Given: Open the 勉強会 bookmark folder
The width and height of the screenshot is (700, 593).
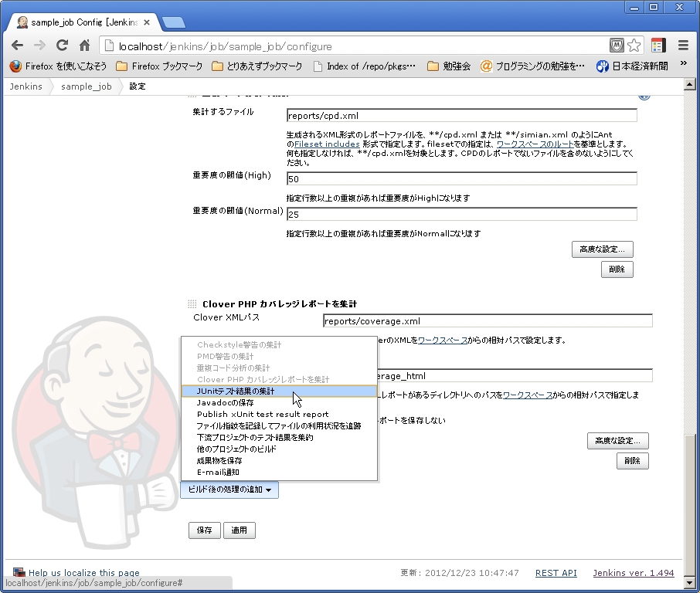Looking at the screenshot, I should point(449,66).
